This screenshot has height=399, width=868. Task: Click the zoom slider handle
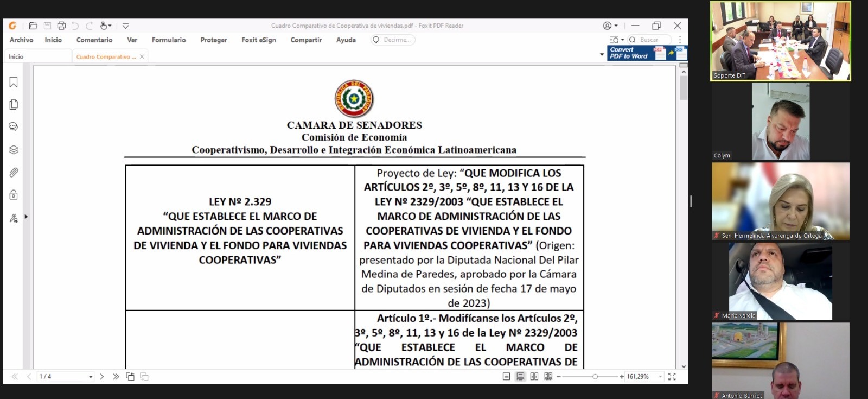(x=595, y=377)
